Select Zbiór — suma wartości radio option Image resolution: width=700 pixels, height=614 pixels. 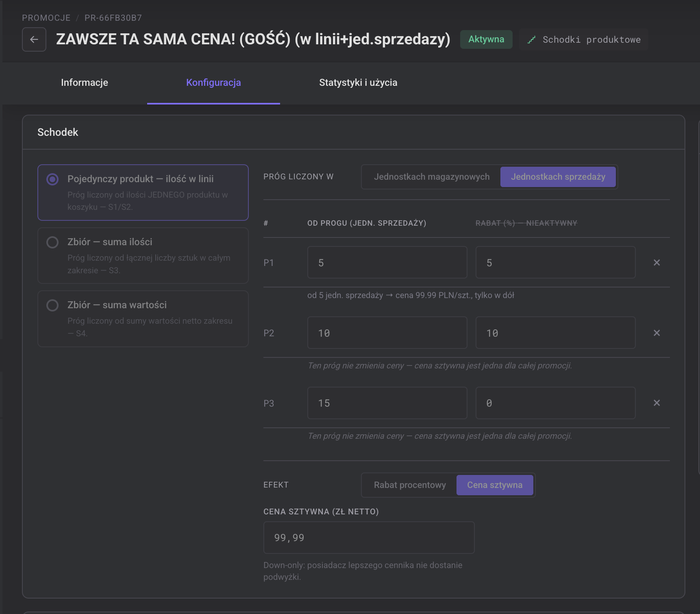pyautogui.click(x=52, y=305)
